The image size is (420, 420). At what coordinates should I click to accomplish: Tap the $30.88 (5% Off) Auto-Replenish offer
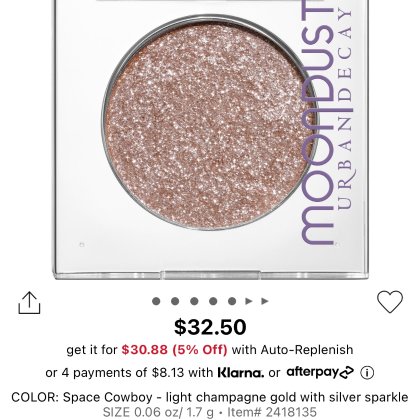(x=174, y=350)
